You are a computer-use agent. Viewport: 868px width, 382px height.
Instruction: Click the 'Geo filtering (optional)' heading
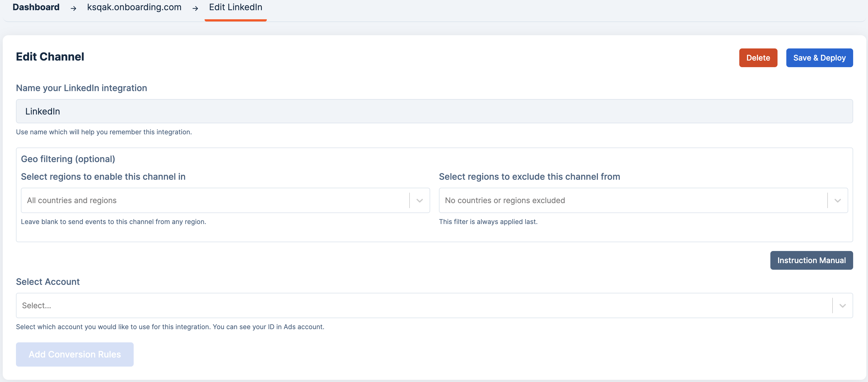(x=68, y=159)
